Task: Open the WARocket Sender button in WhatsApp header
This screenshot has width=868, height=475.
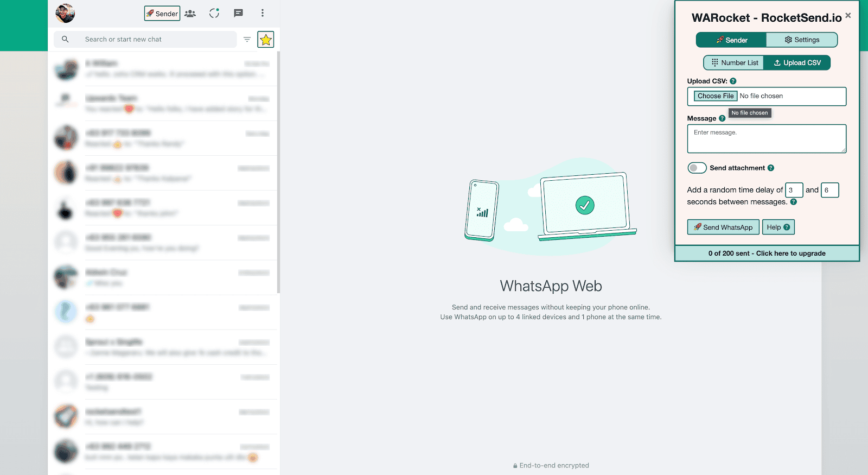Action: (162, 14)
